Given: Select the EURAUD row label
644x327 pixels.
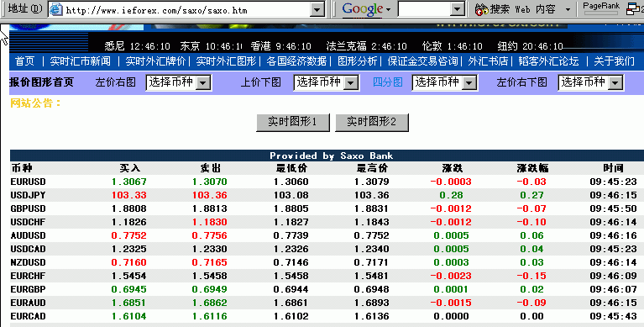Looking at the screenshot, I should click(28, 303).
